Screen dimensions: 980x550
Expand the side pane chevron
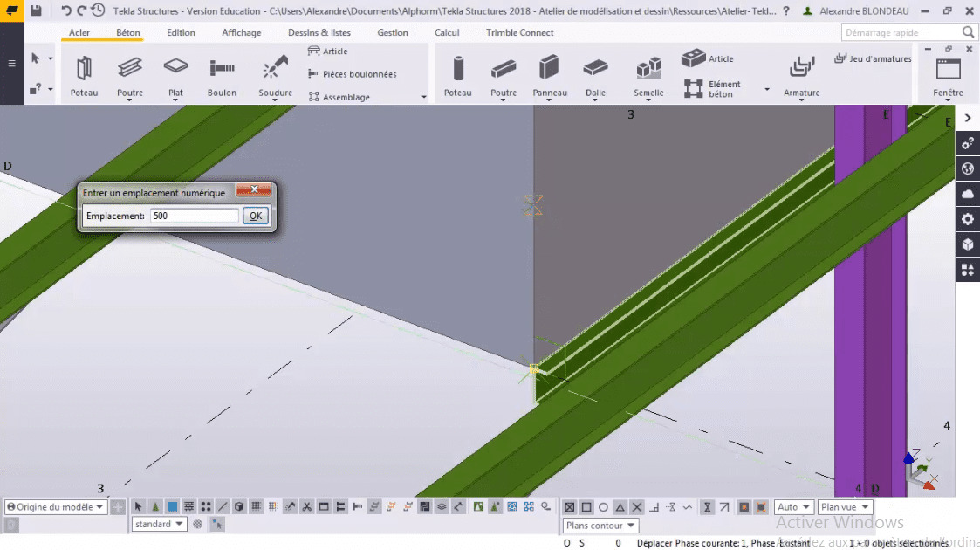pos(968,118)
